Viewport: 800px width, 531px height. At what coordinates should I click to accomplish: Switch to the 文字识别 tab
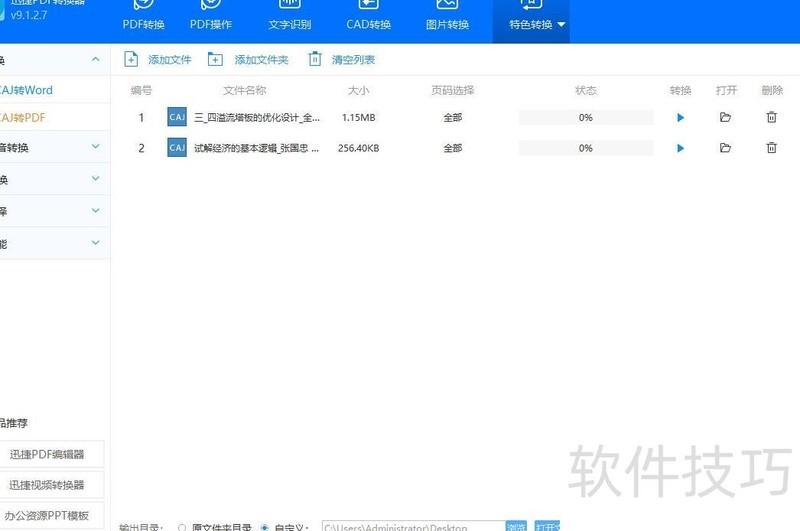pos(289,19)
